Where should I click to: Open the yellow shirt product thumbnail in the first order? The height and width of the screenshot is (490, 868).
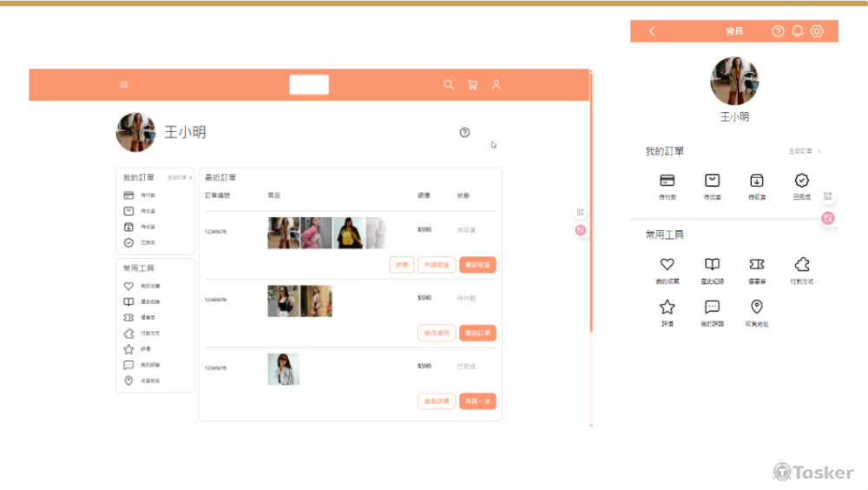(348, 233)
